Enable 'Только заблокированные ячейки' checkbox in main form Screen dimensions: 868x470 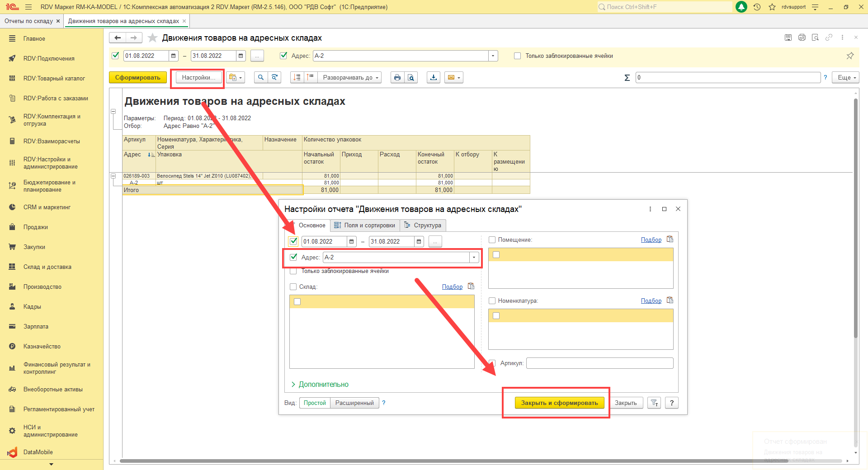pos(517,56)
